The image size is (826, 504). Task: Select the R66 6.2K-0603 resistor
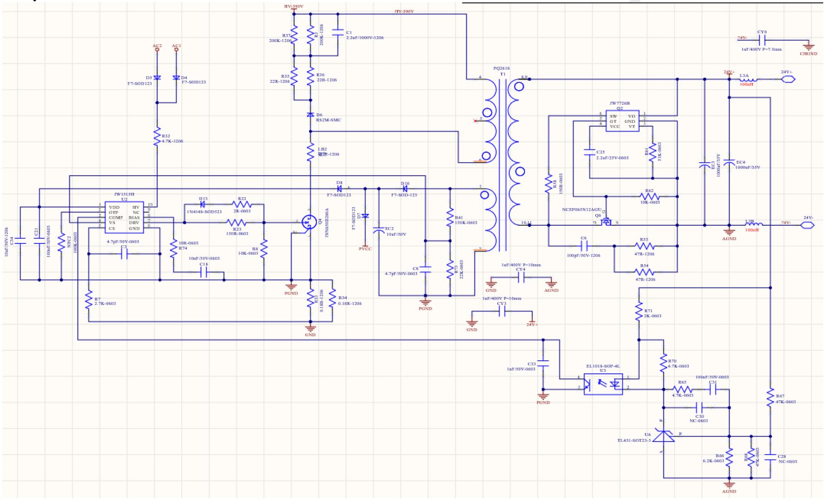tap(729, 457)
